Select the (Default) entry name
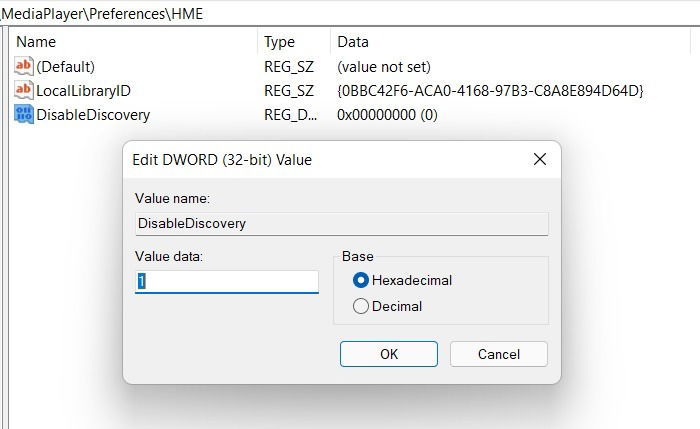 click(66, 67)
